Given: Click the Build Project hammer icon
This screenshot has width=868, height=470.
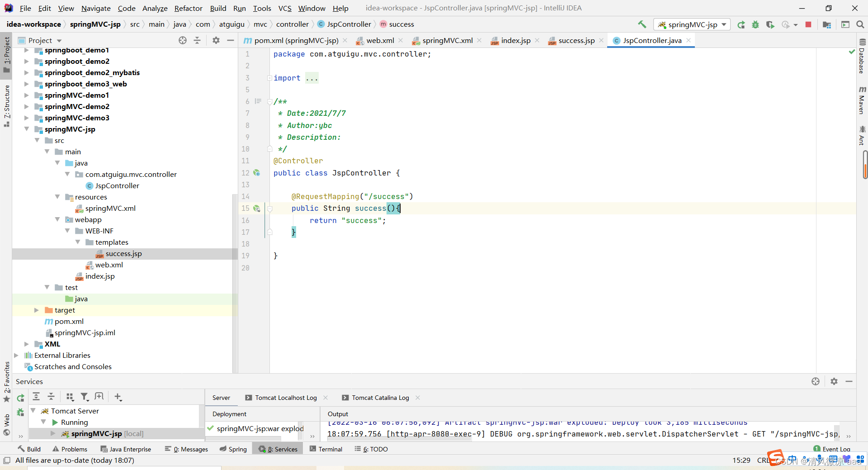Looking at the screenshot, I should pos(642,24).
